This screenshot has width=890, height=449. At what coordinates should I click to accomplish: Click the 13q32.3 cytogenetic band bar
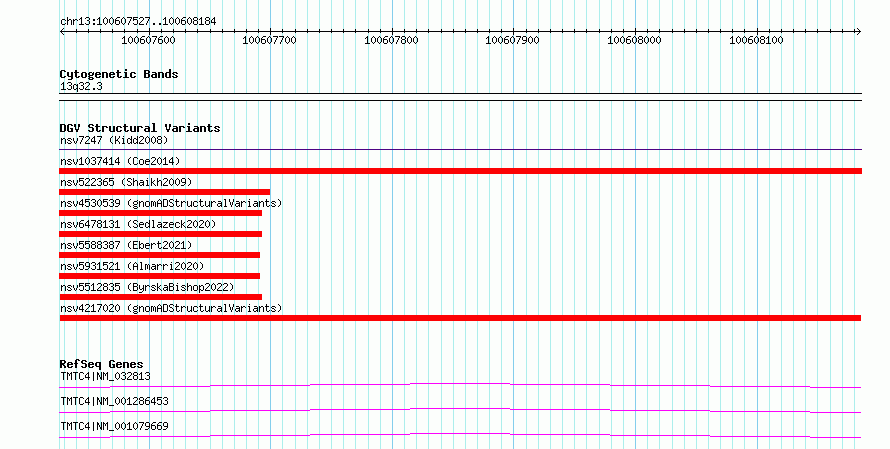(460, 97)
